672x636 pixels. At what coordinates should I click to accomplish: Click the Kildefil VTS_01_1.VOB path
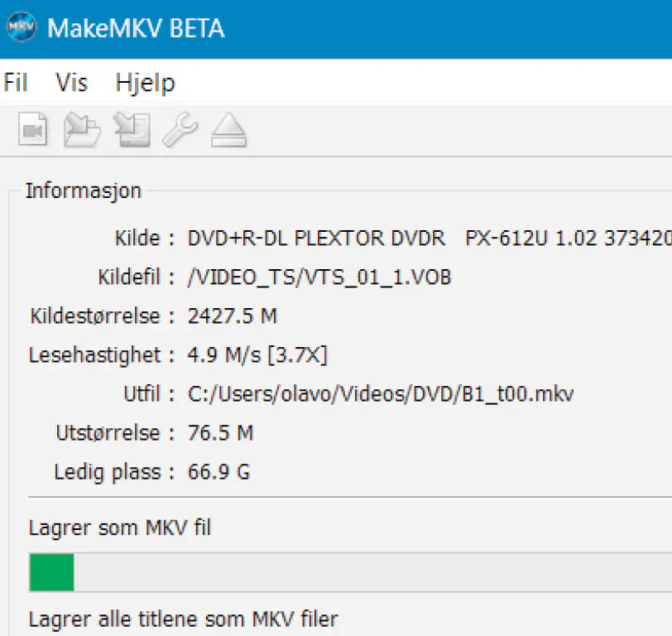coord(319,277)
